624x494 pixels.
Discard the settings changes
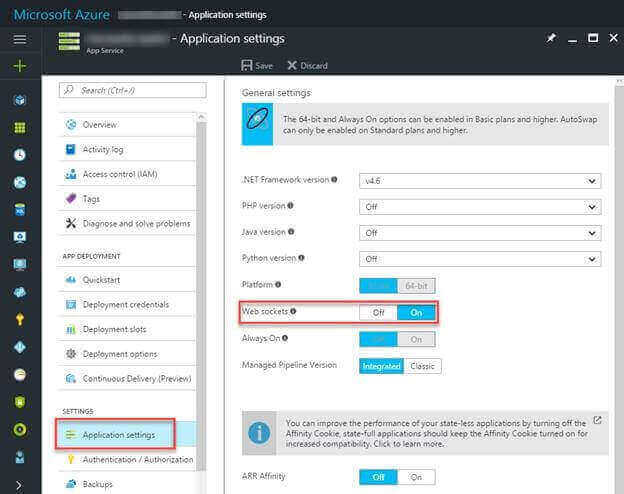tap(307, 66)
